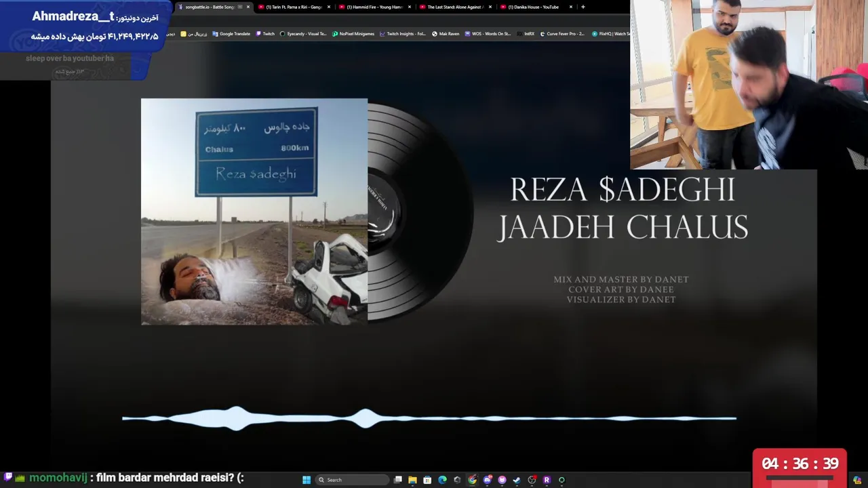Open the purple cat app taskbar icon
The height and width of the screenshot is (488, 868).
click(502, 480)
